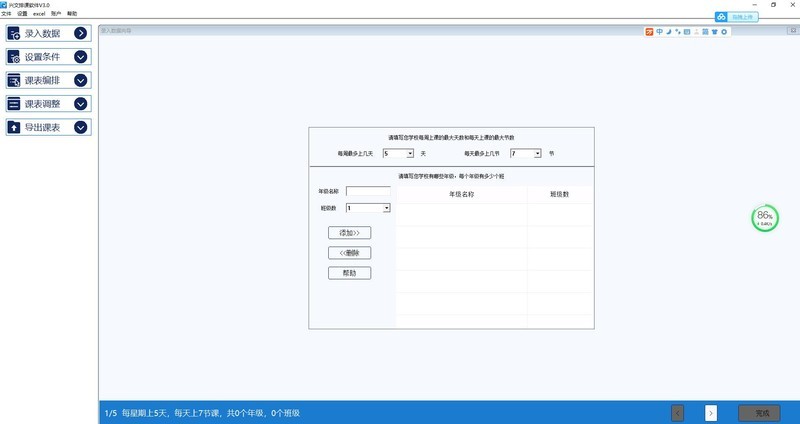Open the IME soft keyboard icon
The width and height of the screenshot is (800, 424).
687,32
